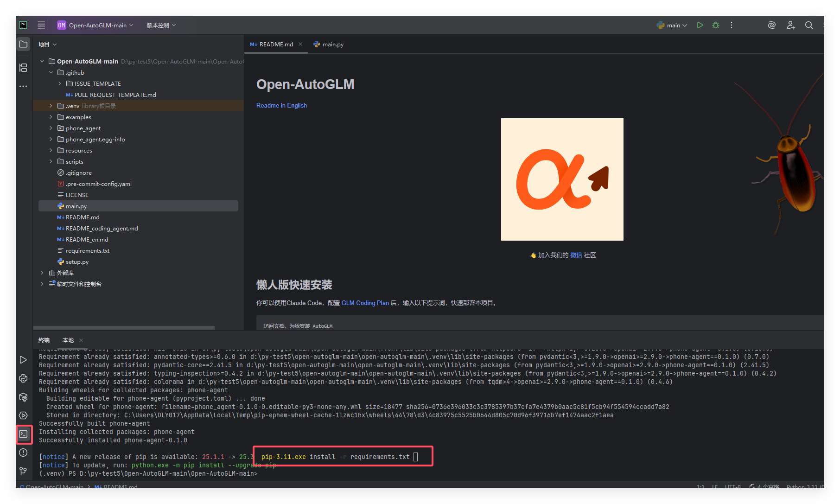Viewport: 840px width, 504px height.
Task: Expand the examples folder
Action: point(51,117)
